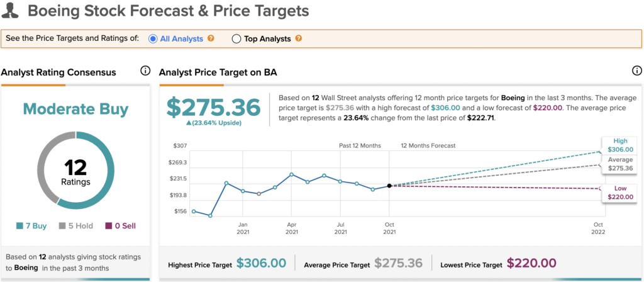The height and width of the screenshot is (282, 644).
Task: Click the 12 Months Forecast chart label
Action: point(428,145)
